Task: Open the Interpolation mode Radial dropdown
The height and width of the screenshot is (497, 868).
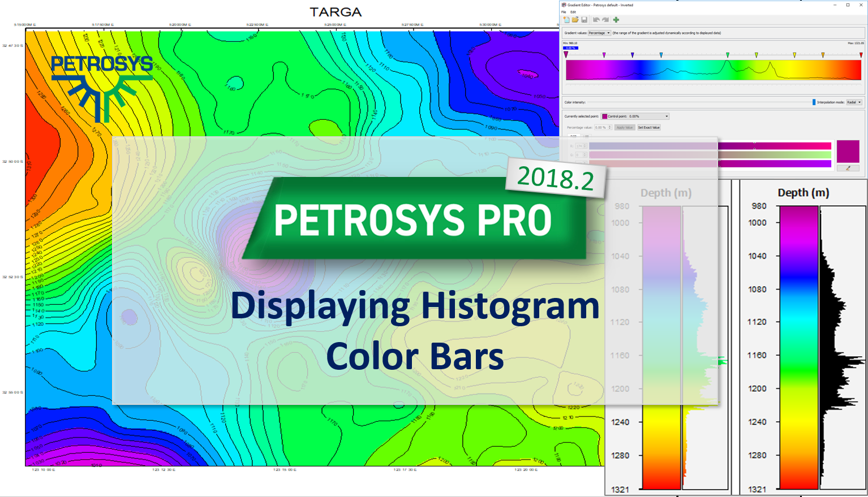Action: pyautogui.click(x=854, y=102)
